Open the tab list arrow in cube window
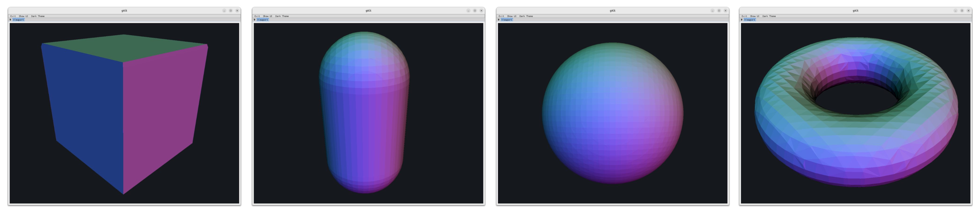 (10, 20)
